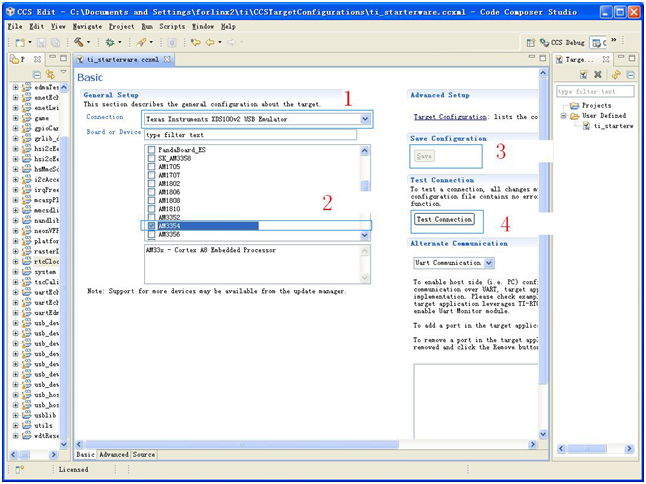Click the green Debug bug icon

click(110, 42)
